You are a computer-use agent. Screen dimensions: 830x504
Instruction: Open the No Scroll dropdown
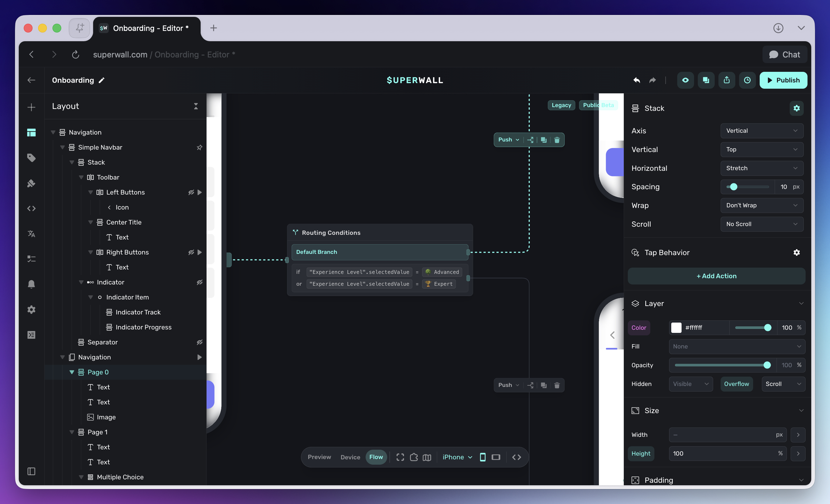point(762,224)
